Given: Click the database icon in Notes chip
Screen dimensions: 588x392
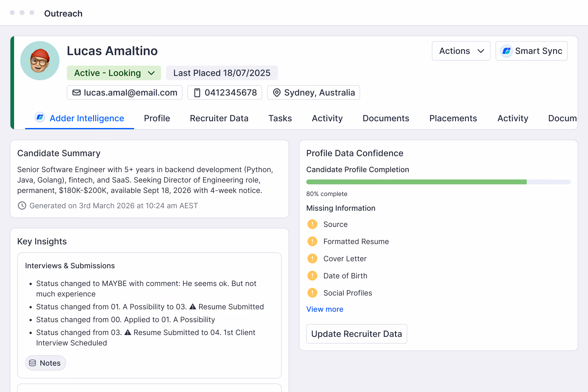Looking at the screenshot, I should click(32, 363).
